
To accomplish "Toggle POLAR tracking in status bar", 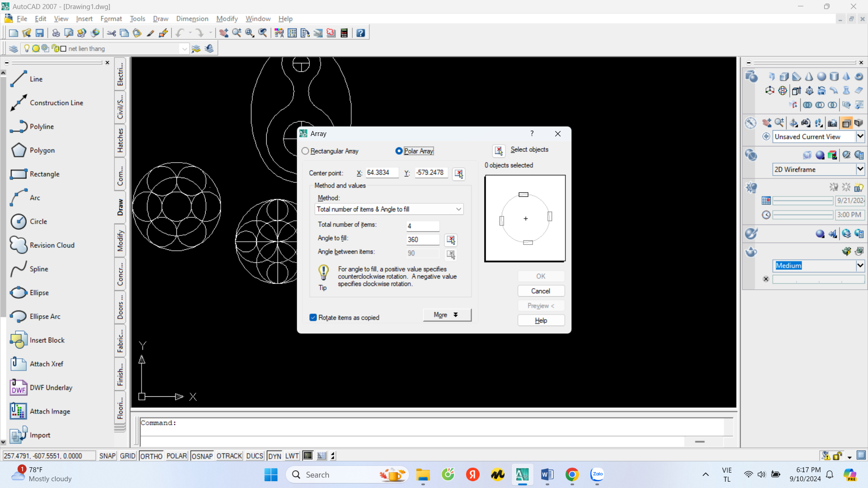I will [177, 456].
